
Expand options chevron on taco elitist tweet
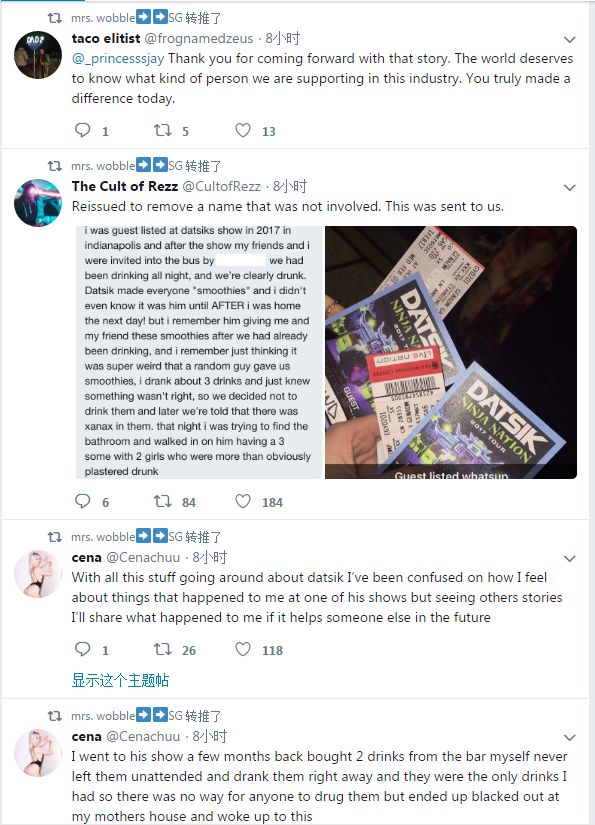click(x=569, y=39)
